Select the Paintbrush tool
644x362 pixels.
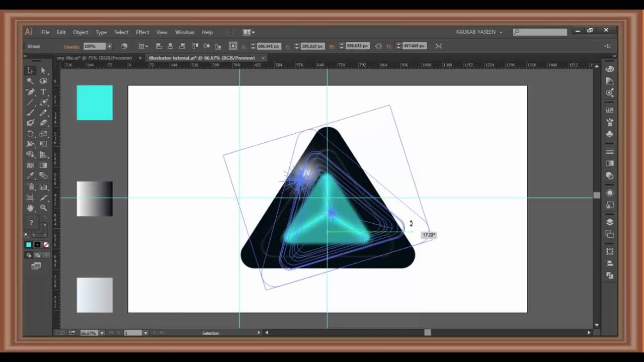click(30, 114)
